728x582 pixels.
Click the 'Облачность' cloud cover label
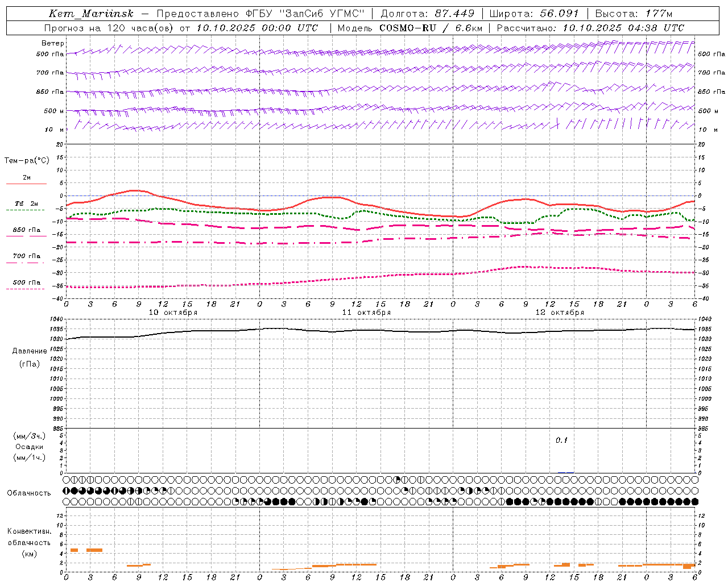[29, 493]
